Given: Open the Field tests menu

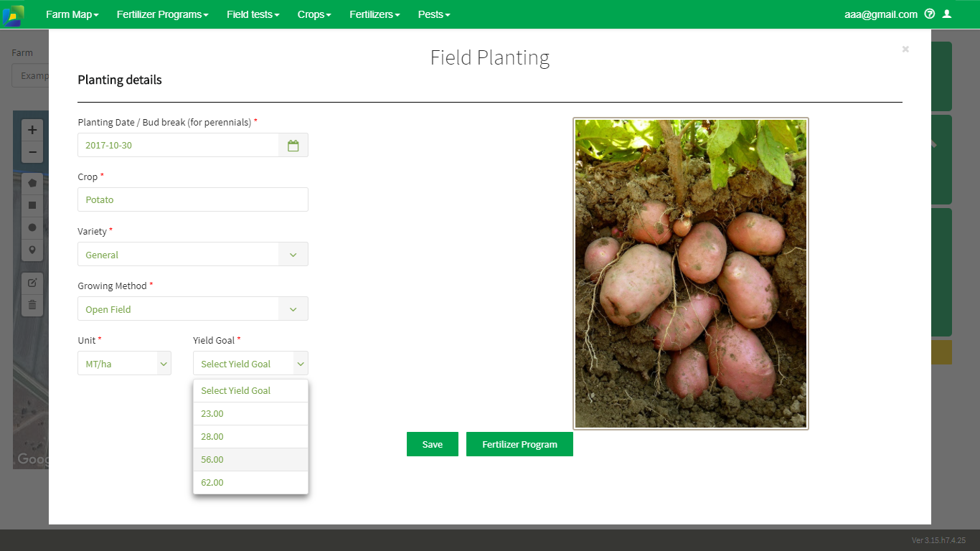Looking at the screenshot, I should (x=253, y=14).
